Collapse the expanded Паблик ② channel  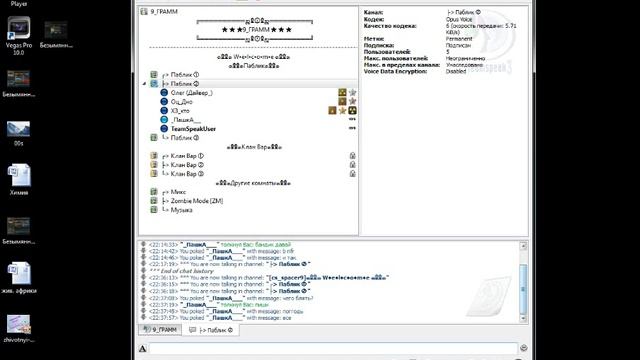tap(144, 84)
